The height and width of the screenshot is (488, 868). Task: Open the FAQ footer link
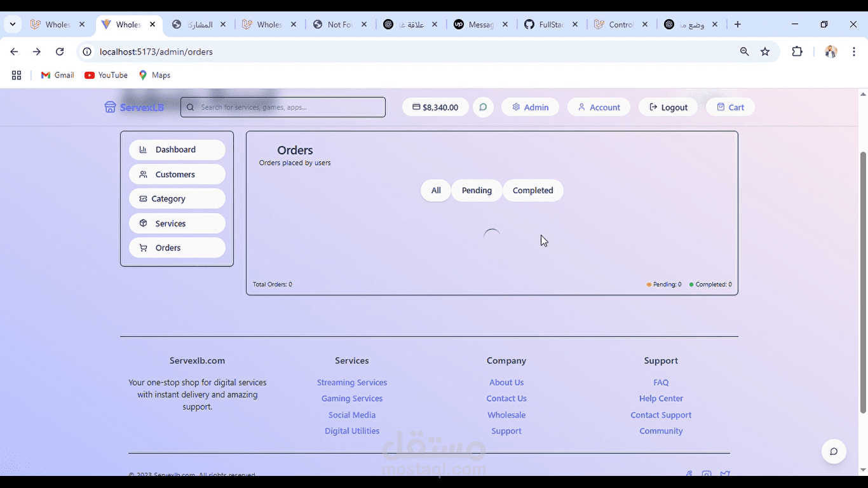(x=661, y=383)
